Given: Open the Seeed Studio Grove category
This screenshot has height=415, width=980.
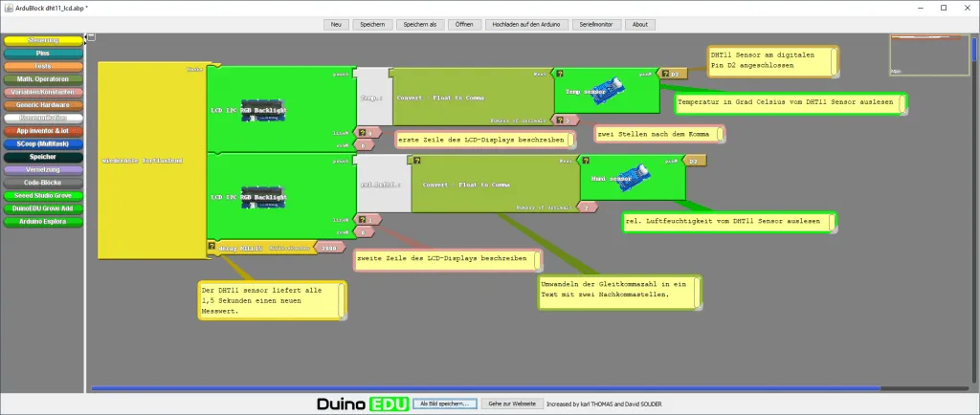Looking at the screenshot, I should [x=42, y=195].
